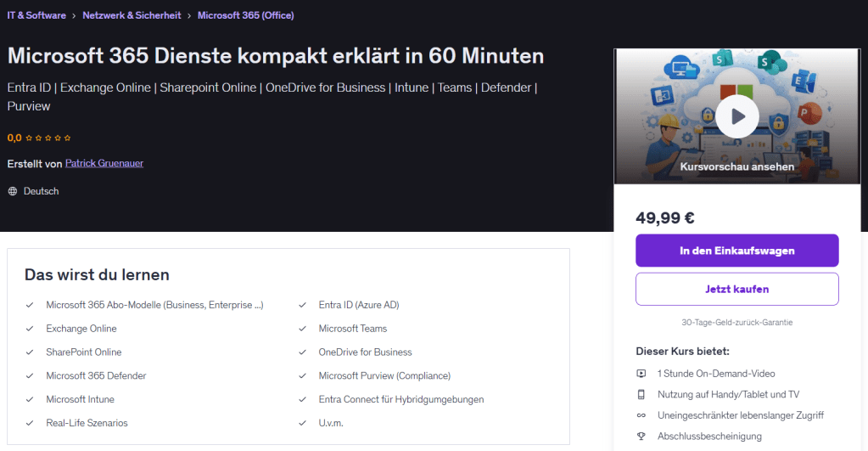Open Microsoft 365 (Office) breadcrumb

(x=246, y=15)
